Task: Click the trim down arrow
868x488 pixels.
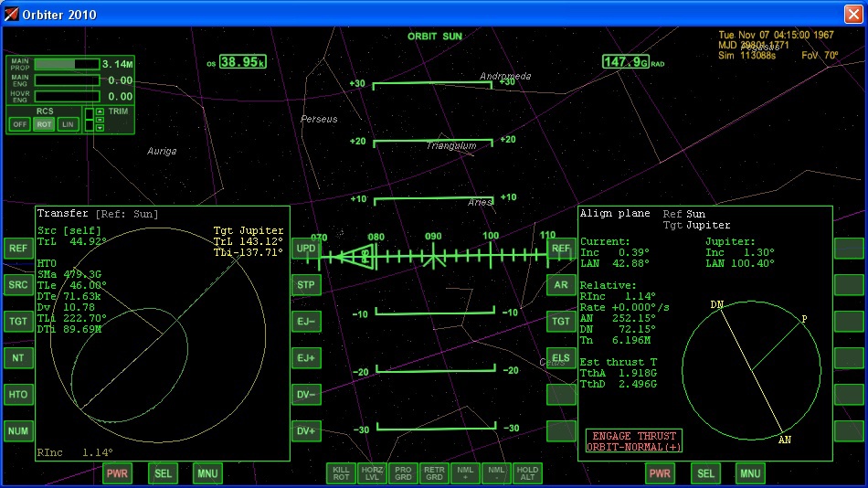Action: (x=100, y=128)
